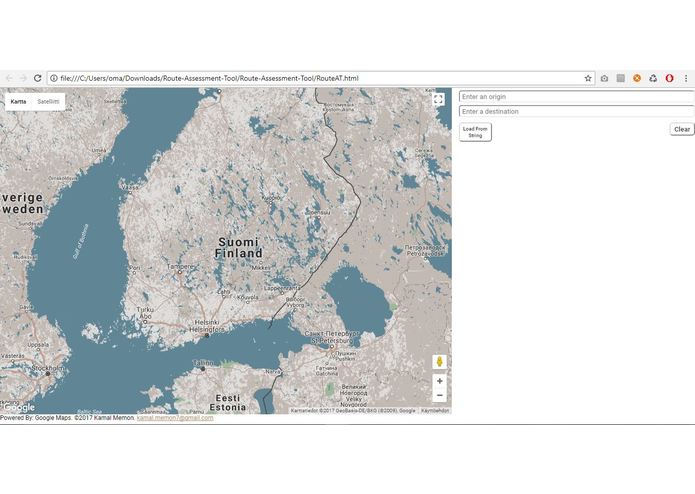Click the Clear button
Screen dimensions: 695x494
(x=682, y=129)
